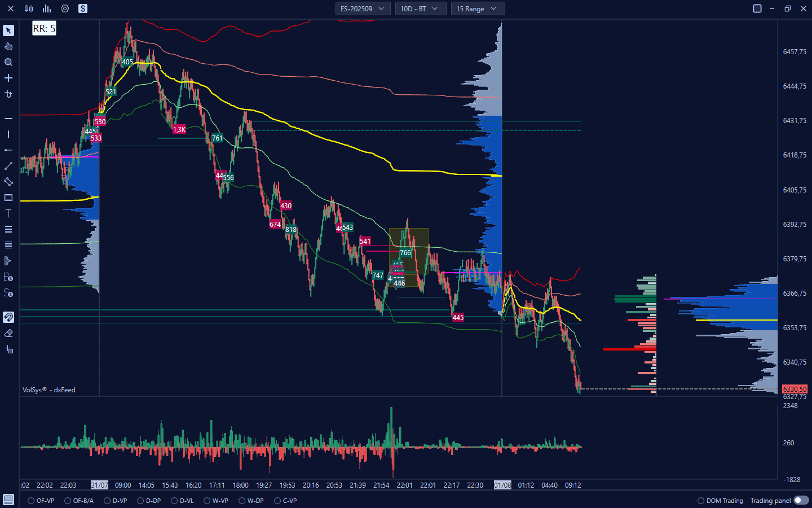Open chart settings gear icon

point(65,8)
